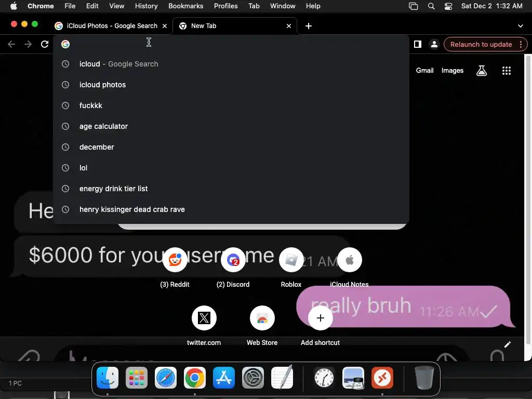Go back with the browser back arrow

pos(11,44)
